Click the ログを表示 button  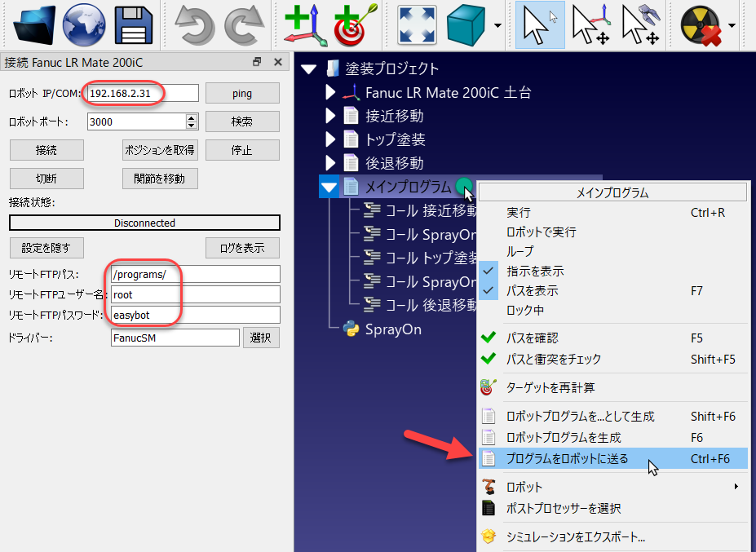pyautogui.click(x=242, y=248)
